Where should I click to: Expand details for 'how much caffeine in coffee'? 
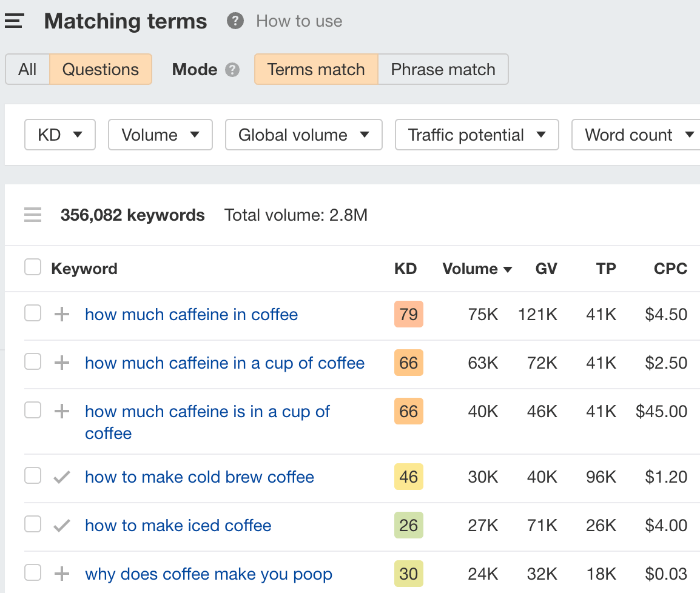click(x=61, y=314)
